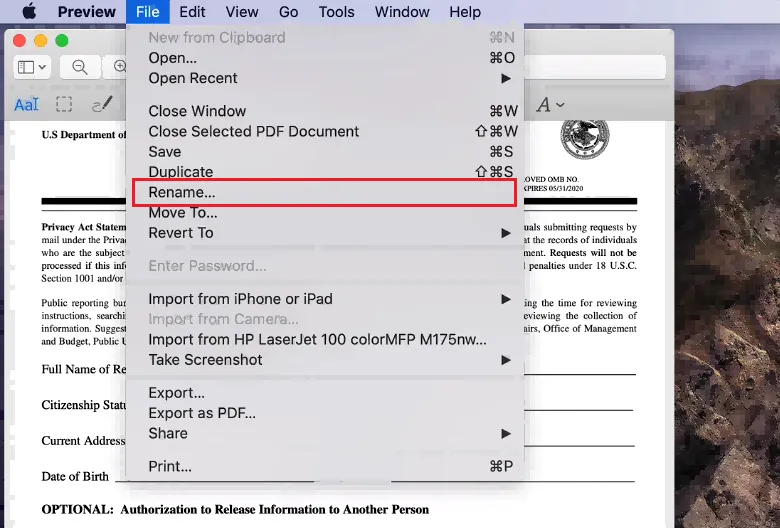Select the sketch pen tool
Screen dimensions: 780x528
pos(102,105)
